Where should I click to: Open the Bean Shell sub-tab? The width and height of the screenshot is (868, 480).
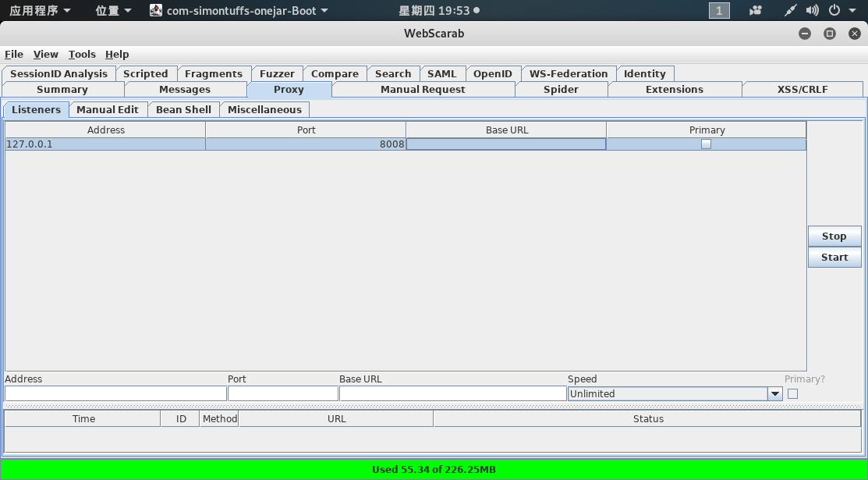(x=184, y=110)
